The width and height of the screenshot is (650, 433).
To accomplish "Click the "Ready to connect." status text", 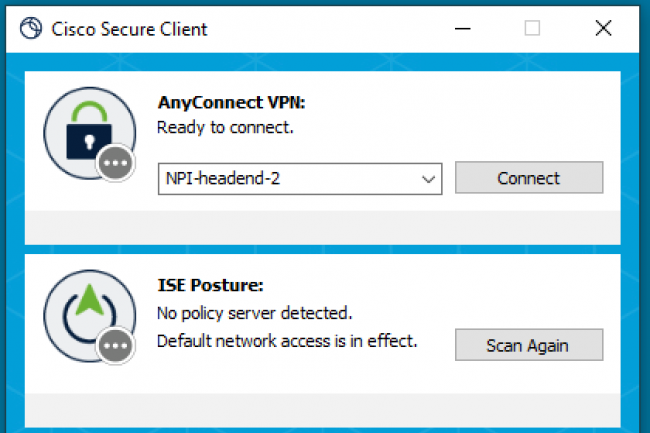I will (x=226, y=128).
